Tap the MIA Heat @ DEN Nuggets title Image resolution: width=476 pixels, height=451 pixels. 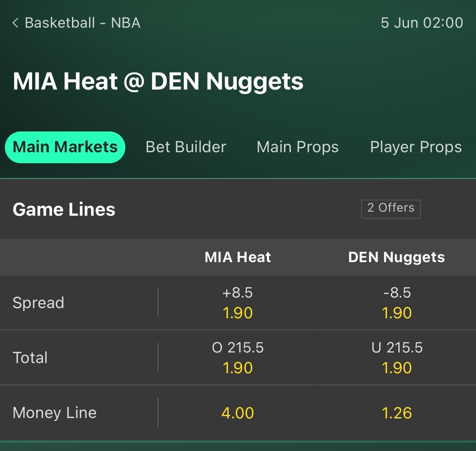tap(158, 81)
